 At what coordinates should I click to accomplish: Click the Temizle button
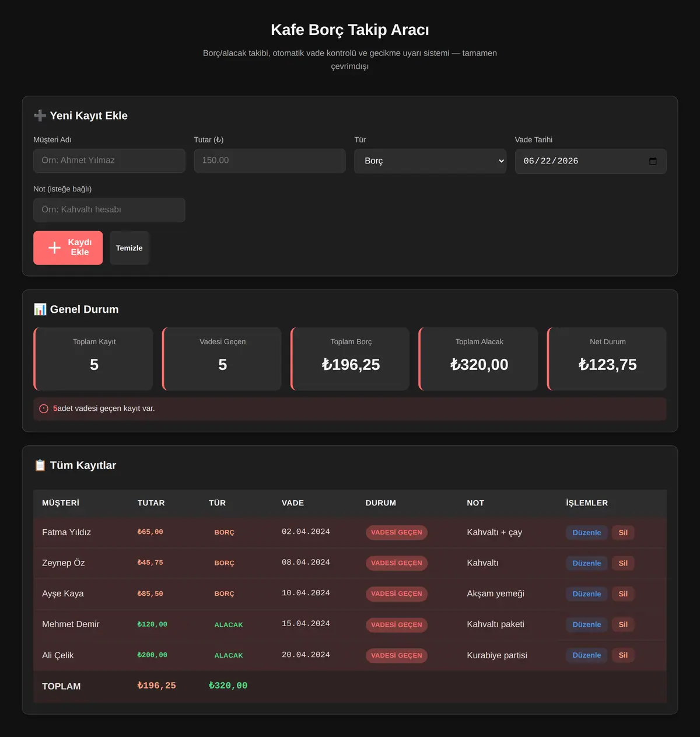coord(129,248)
